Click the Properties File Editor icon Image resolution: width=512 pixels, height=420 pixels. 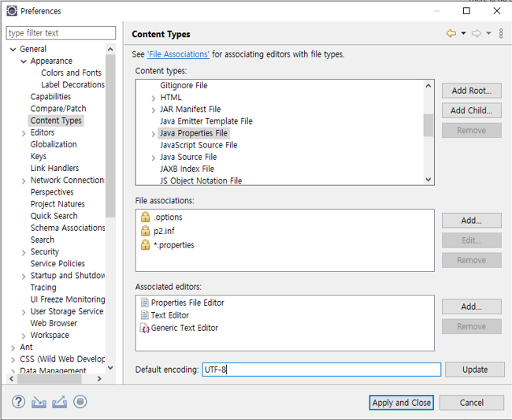(x=144, y=303)
